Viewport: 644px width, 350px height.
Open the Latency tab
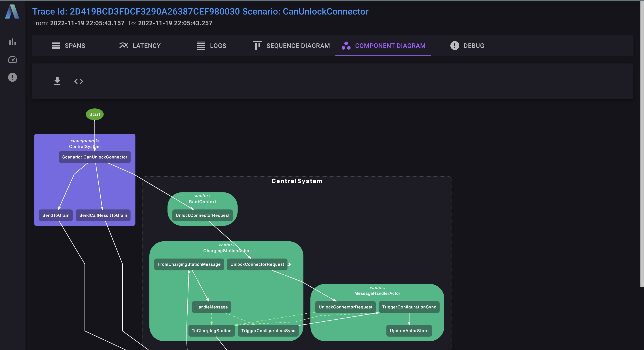click(x=140, y=46)
